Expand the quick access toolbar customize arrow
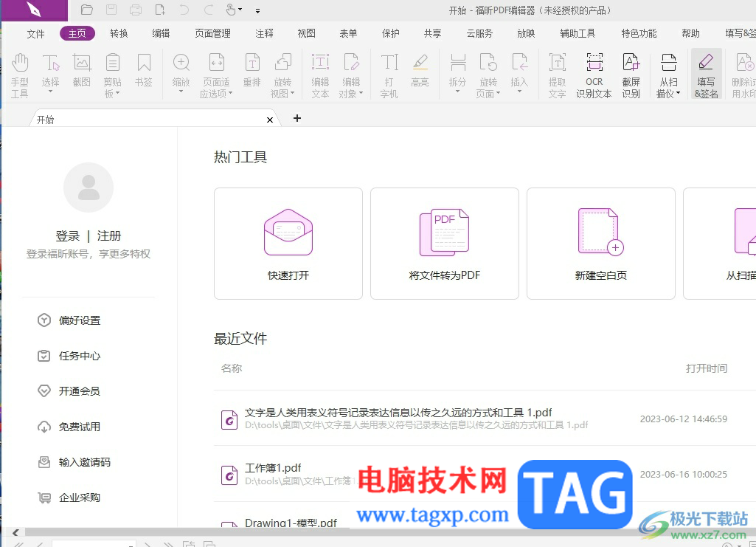The image size is (756, 547). [257, 10]
